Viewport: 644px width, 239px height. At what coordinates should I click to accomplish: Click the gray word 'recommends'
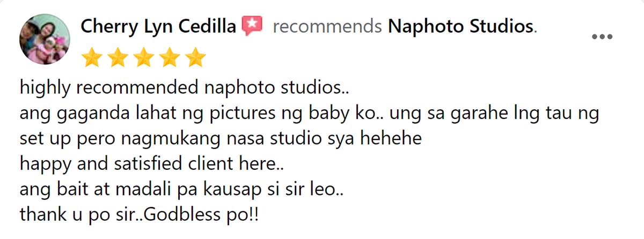pos(327,26)
